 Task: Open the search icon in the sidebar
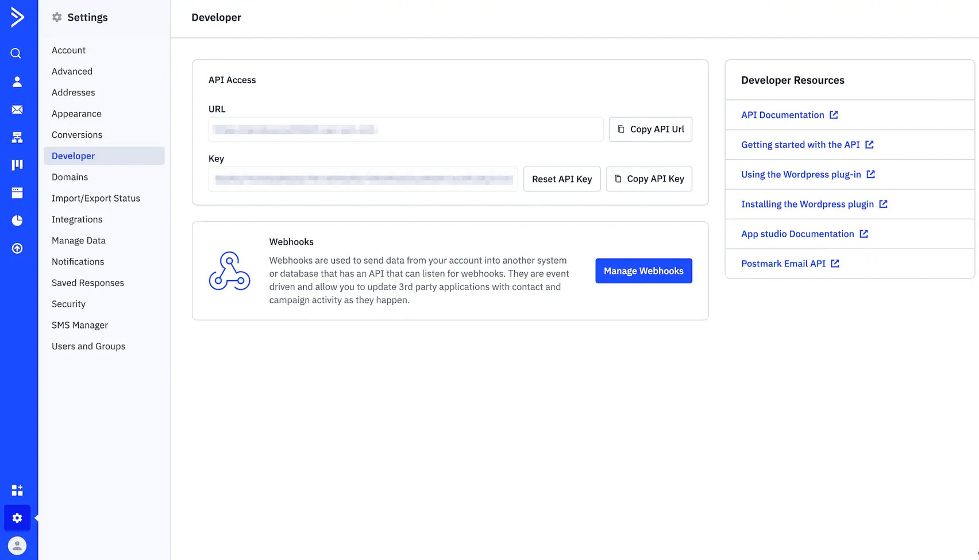[x=15, y=53]
